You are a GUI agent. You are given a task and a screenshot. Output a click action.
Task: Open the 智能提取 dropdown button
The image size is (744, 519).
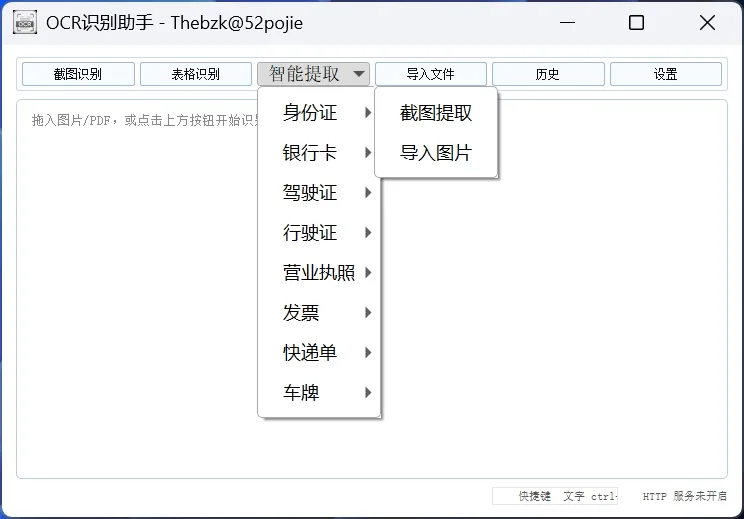(314, 74)
